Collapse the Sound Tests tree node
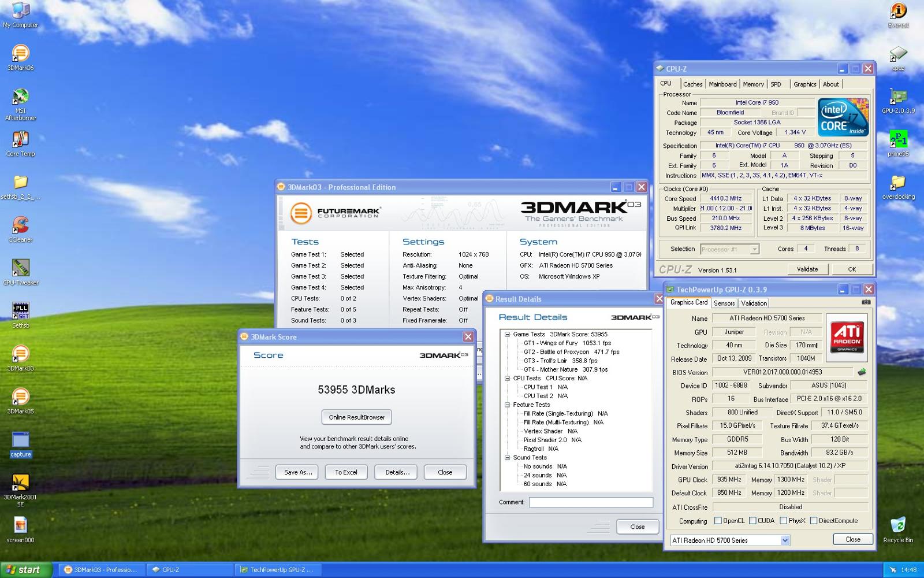This screenshot has width=924, height=578. (507, 457)
